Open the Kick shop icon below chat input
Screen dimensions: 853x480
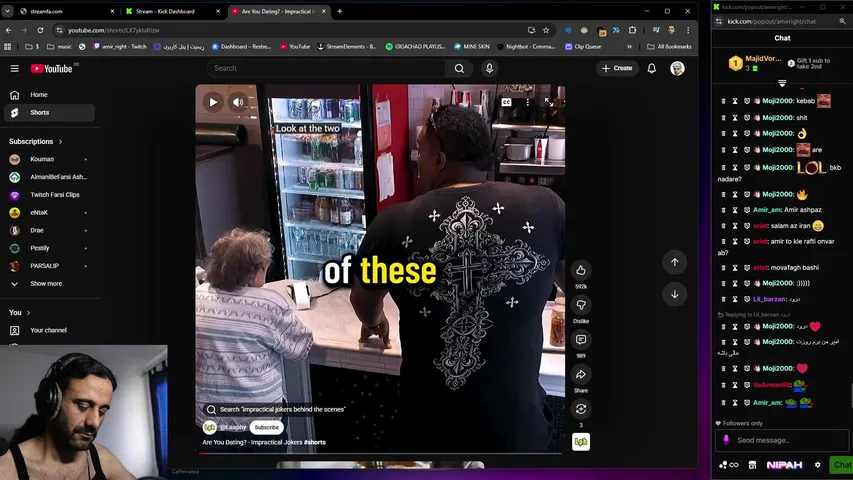point(752,465)
